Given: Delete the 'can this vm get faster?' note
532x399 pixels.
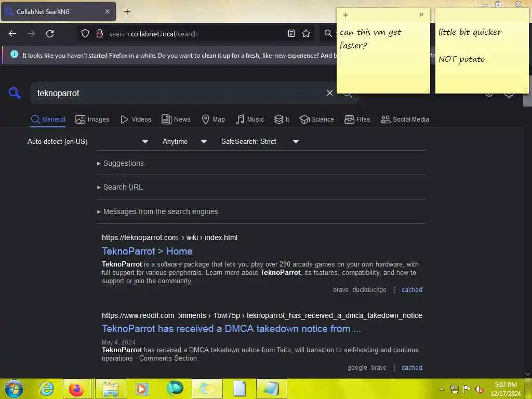Looking at the screenshot, I should coord(421,15).
